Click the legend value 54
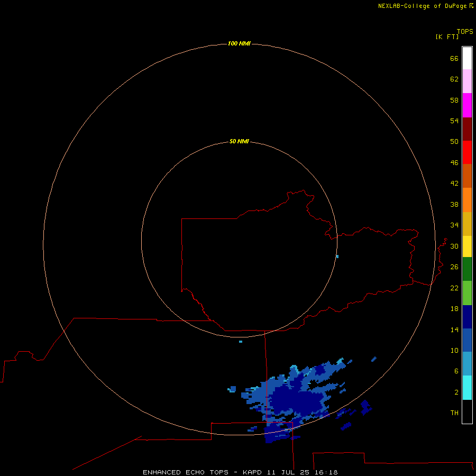Screen dimensions: 476x476 coord(454,121)
